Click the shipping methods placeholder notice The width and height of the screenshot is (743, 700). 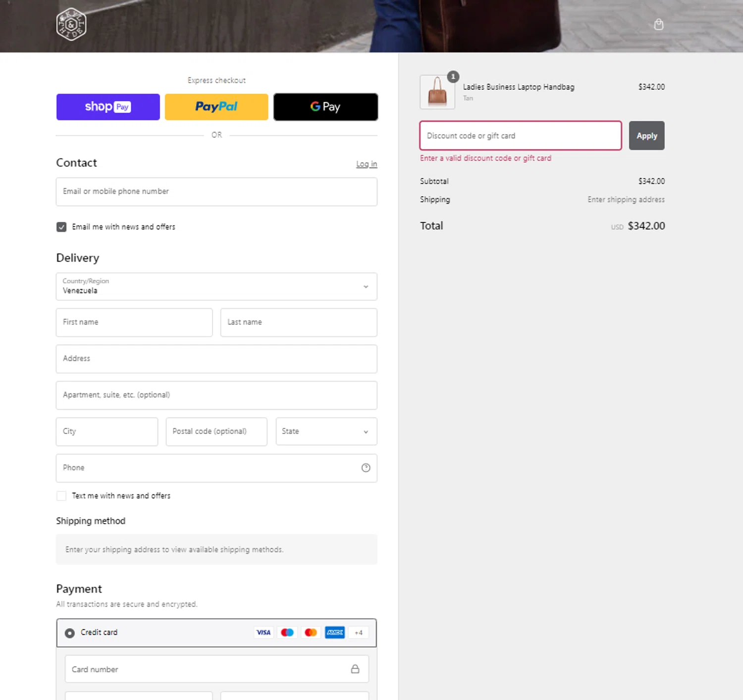point(216,549)
